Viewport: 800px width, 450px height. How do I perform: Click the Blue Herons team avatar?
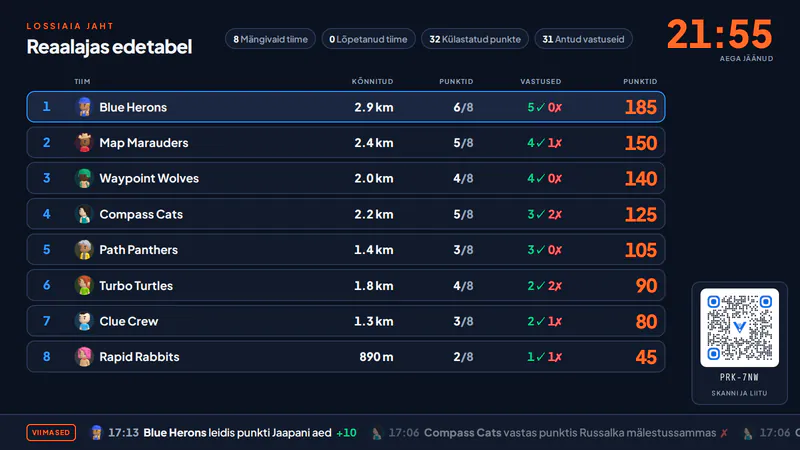tap(84, 107)
